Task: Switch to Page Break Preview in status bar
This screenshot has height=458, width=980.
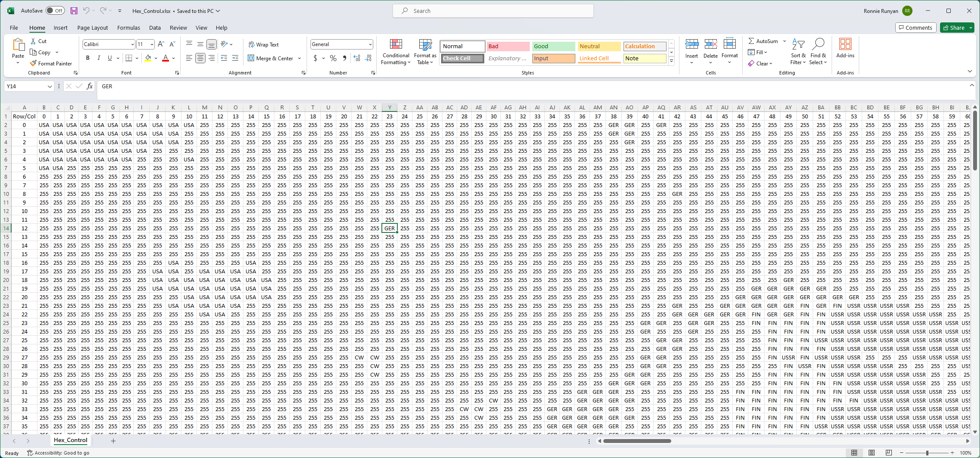Action: (x=888, y=453)
